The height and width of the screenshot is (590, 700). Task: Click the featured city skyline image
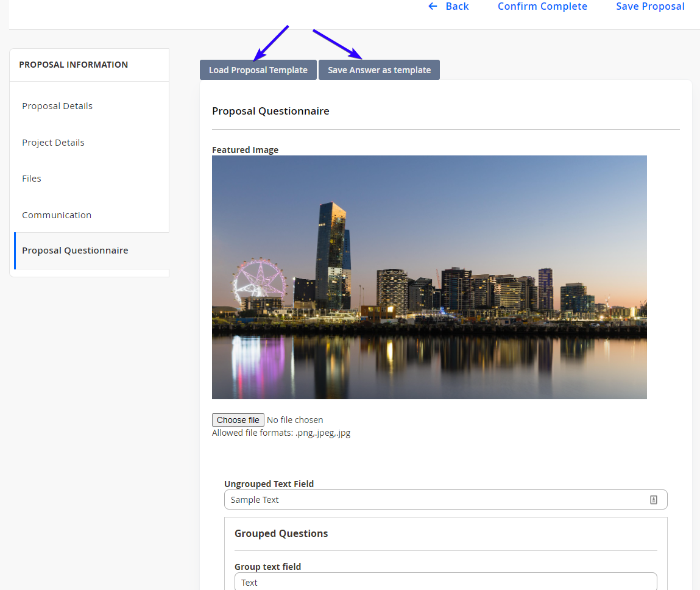coord(430,277)
